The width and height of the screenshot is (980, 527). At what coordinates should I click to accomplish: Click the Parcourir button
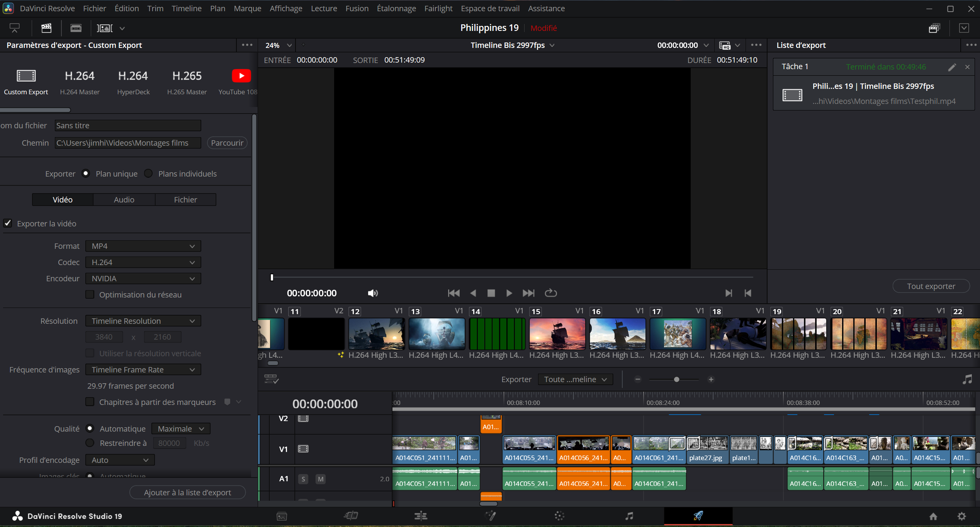(227, 143)
